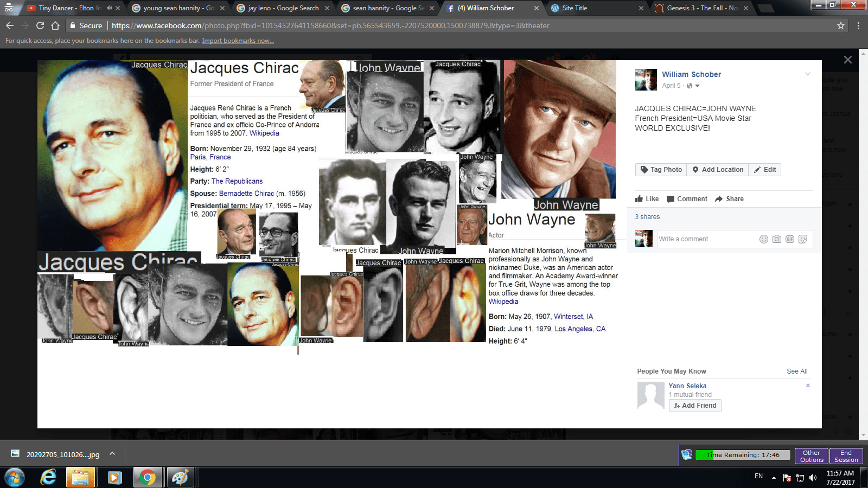Dismiss the Yann Seleka friend suggestion
Image resolution: width=868 pixels, height=488 pixels.
[808, 386]
